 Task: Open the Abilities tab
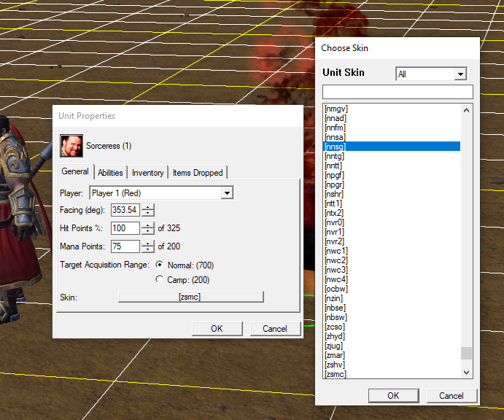110,173
